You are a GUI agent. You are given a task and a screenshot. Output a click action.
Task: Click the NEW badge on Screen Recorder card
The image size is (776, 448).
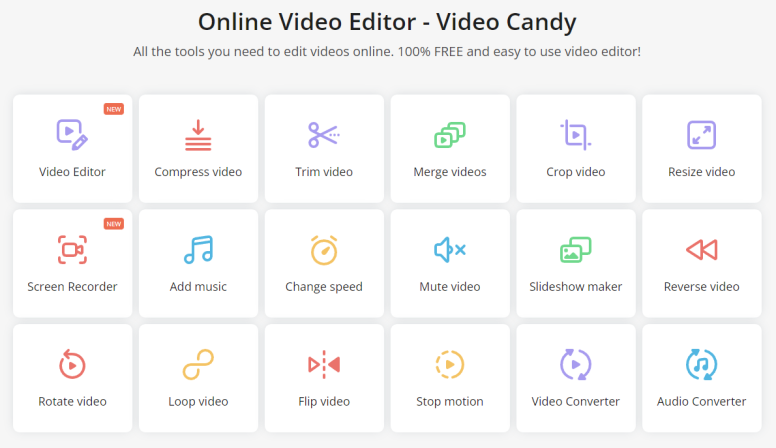(x=114, y=224)
